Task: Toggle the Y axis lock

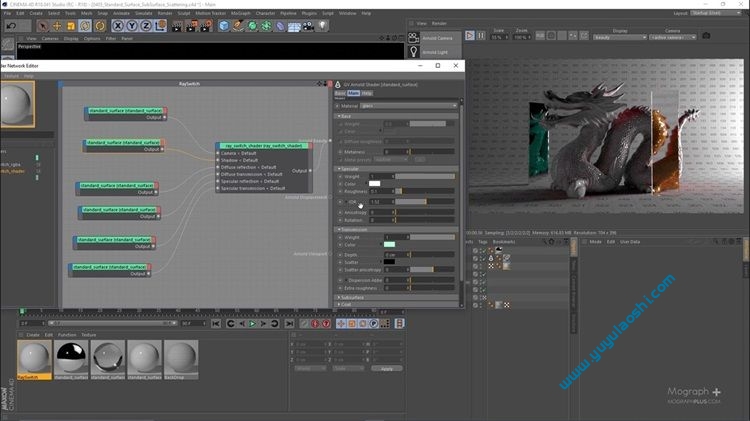Action: pyautogui.click(x=132, y=26)
